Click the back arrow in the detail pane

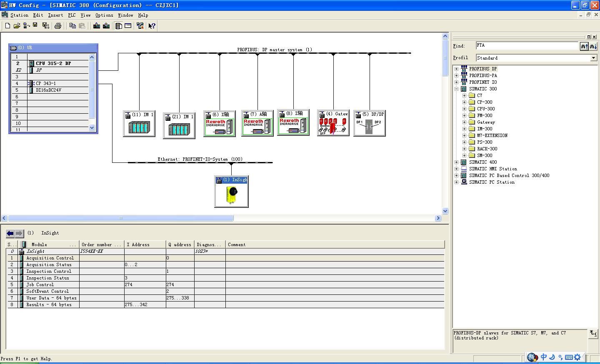coord(10,233)
